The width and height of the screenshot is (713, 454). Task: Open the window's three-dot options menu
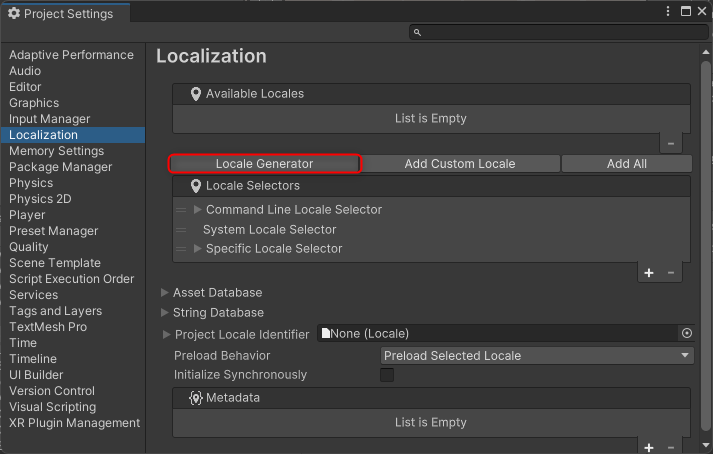[668, 11]
